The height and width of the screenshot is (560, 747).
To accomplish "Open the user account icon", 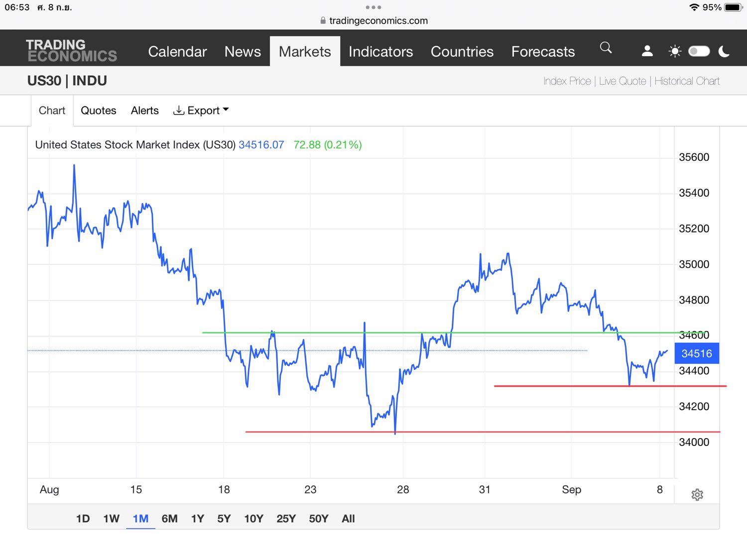I will point(647,51).
